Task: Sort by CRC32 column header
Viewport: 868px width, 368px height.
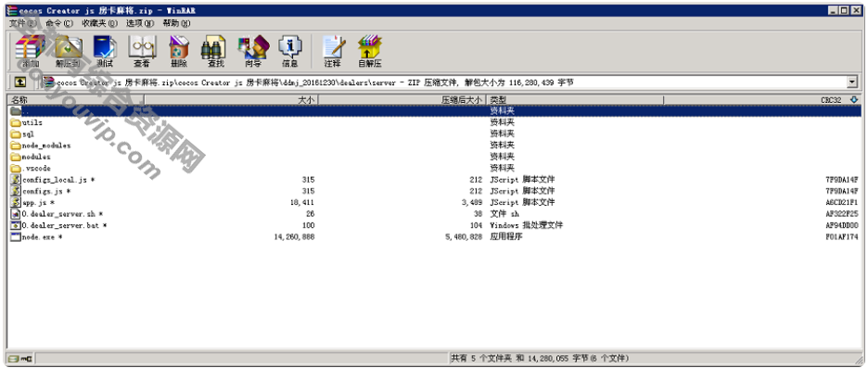Action: click(x=762, y=100)
